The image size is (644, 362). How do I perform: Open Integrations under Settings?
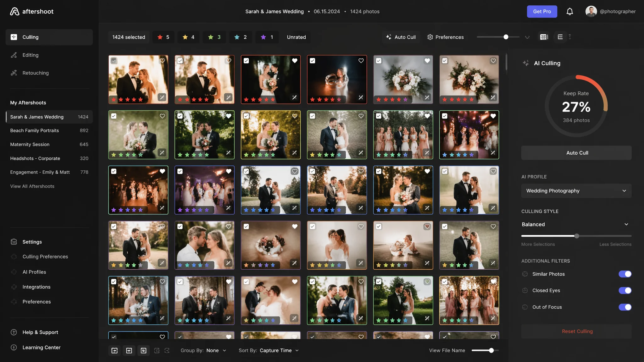[36, 287]
